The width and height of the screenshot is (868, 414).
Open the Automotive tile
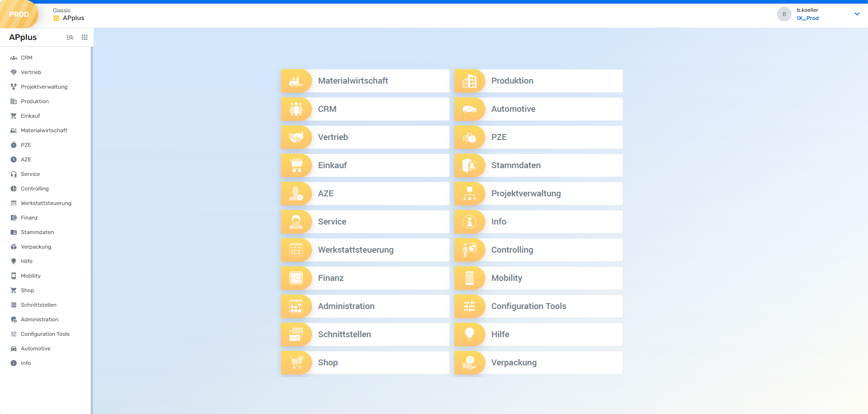pos(539,109)
